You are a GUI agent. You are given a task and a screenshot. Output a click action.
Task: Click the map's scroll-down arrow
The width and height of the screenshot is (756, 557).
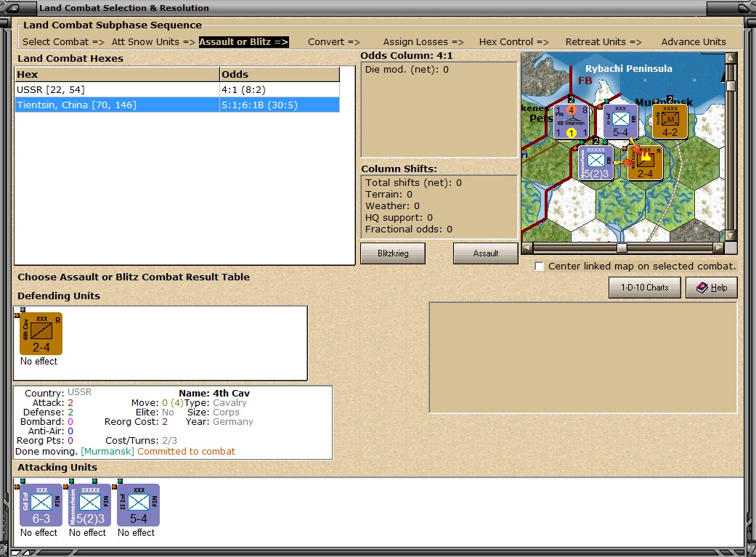[731, 236]
